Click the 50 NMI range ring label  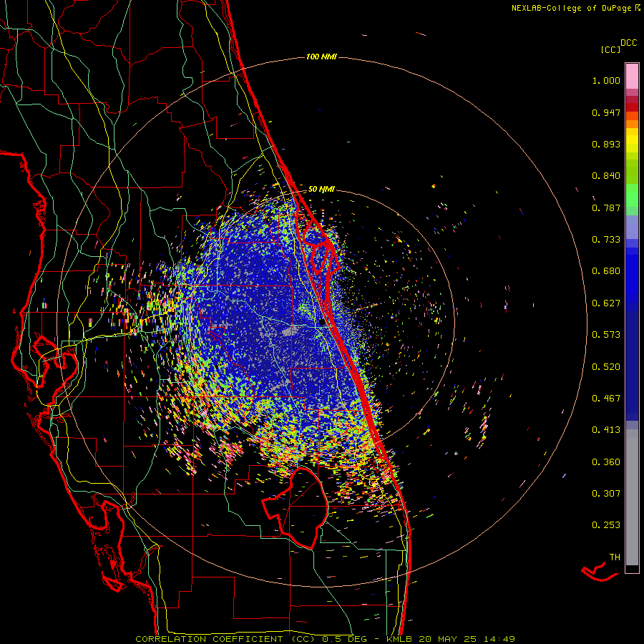pyautogui.click(x=321, y=189)
